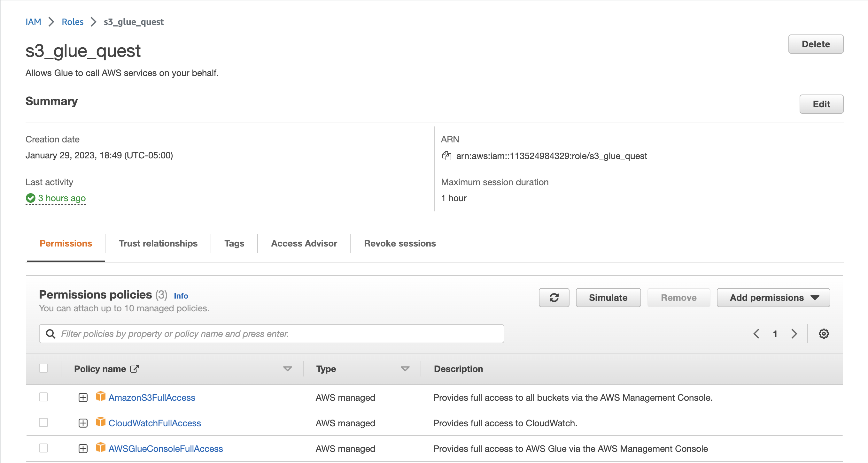Image resolution: width=868 pixels, height=463 pixels.
Task: Open the table preferences gear icon
Action: [824, 334]
